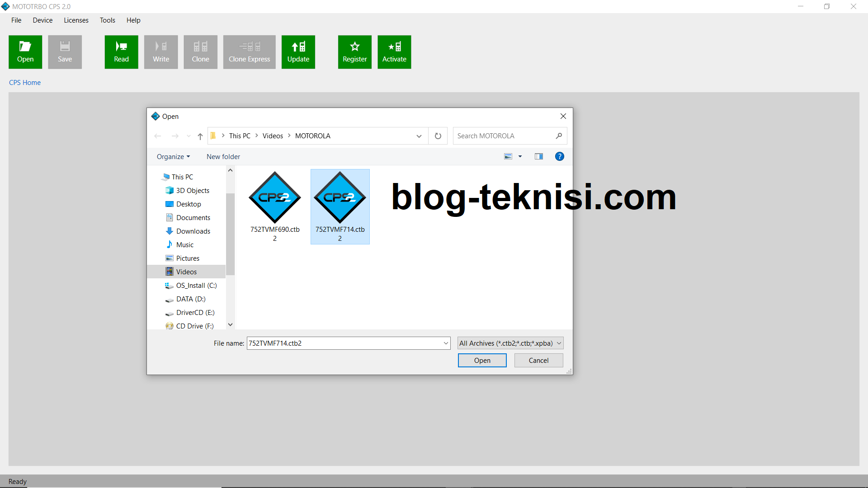
Task: Select 3D Objects folder
Action: click(193, 190)
